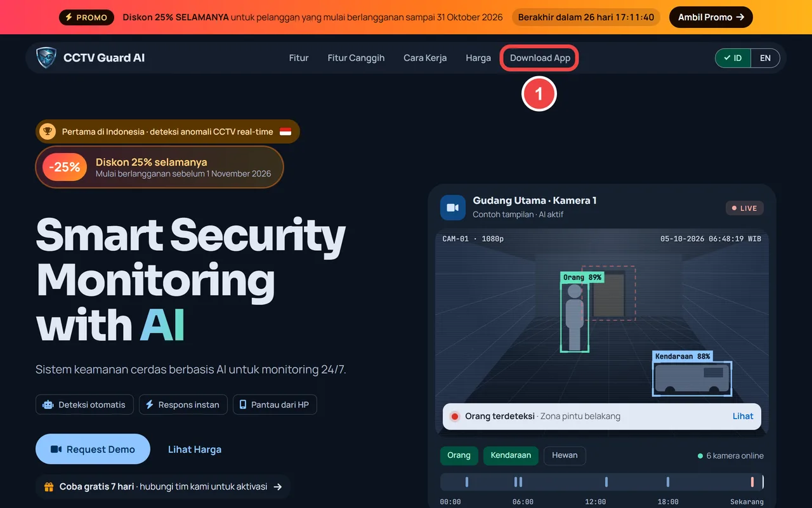This screenshot has width=812, height=508.
Task: Click the gift icon beside Coba gratis 7 hari
Action: tap(49, 487)
